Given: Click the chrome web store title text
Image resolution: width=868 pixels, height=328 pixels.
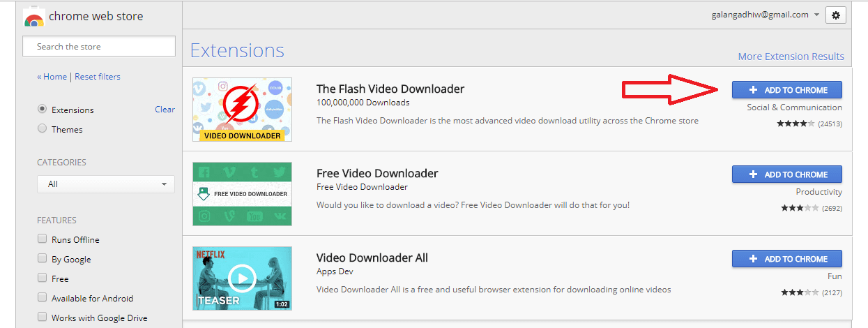Looking at the screenshot, I should [96, 16].
